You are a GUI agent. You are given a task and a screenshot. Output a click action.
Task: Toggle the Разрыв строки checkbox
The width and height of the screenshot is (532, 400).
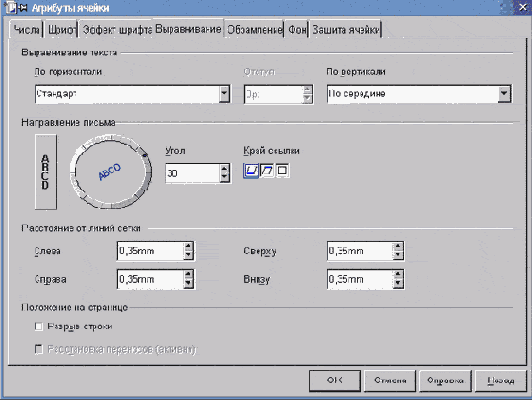click(39, 326)
